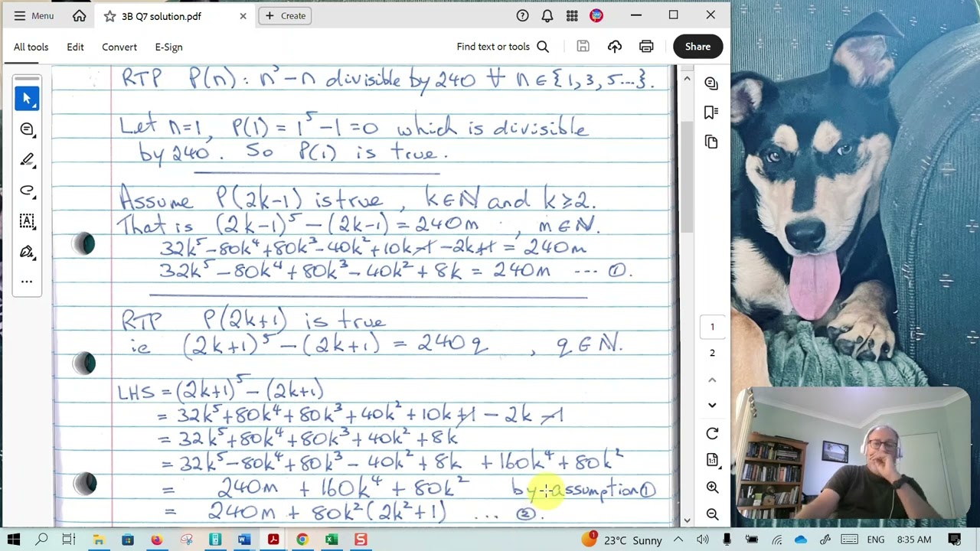Zoom out of the document
Viewport: 980px width, 551px height.
712,514
